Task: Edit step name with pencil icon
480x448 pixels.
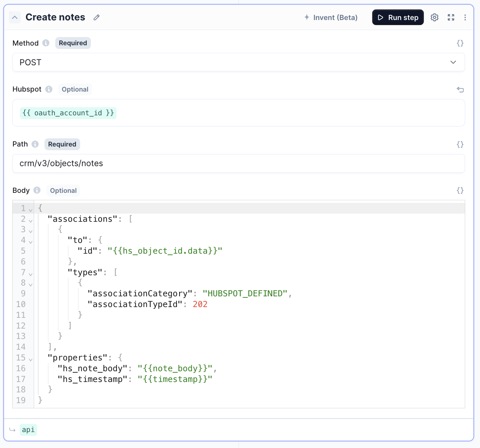Action: click(x=96, y=17)
